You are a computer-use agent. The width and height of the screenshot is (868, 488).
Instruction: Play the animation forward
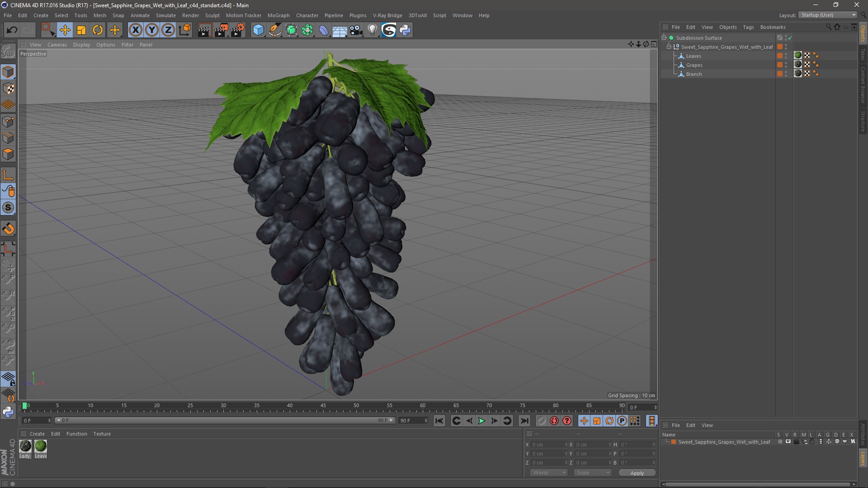pyautogui.click(x=481, y=421)
